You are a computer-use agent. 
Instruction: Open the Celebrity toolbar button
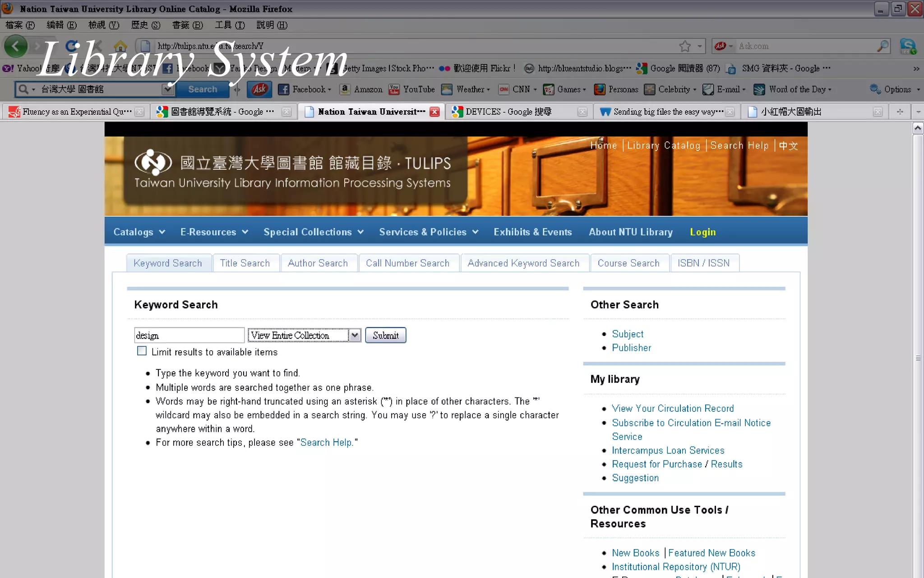(670, 89)
